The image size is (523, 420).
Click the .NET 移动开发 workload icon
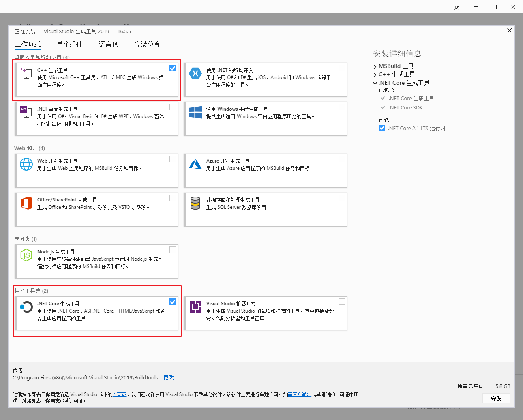coord(195,73)
